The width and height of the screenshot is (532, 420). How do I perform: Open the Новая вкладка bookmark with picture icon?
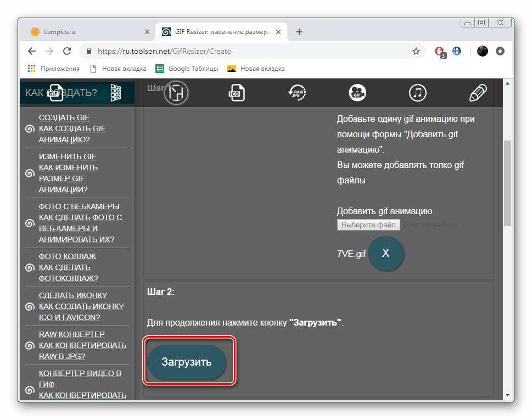point(256,69)
